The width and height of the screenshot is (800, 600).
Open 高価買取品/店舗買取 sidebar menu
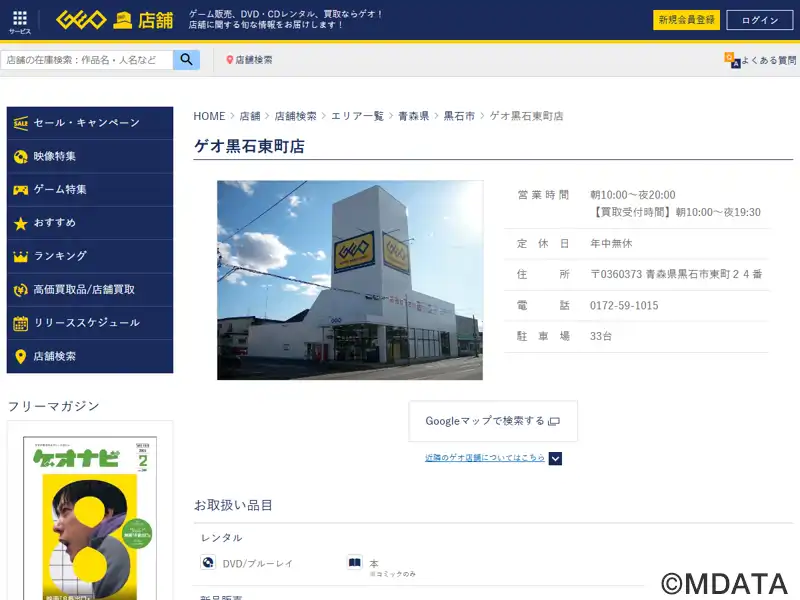point(90,290)
